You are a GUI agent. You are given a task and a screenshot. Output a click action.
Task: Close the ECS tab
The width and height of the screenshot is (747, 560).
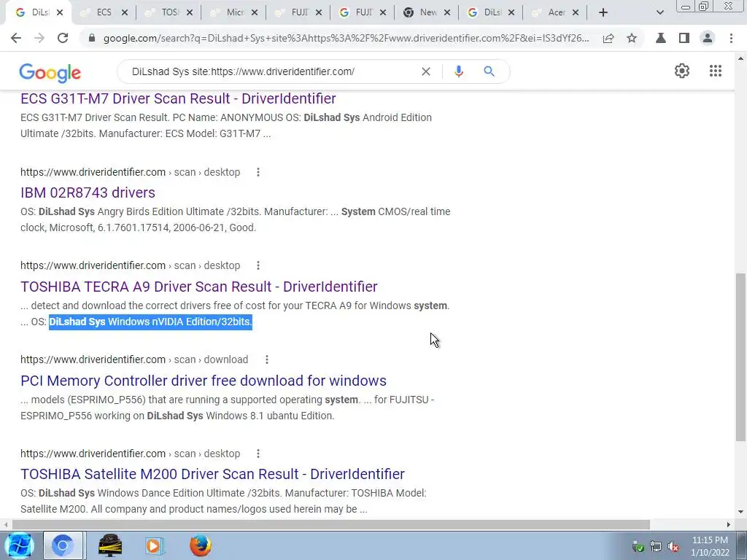point(125,13)
